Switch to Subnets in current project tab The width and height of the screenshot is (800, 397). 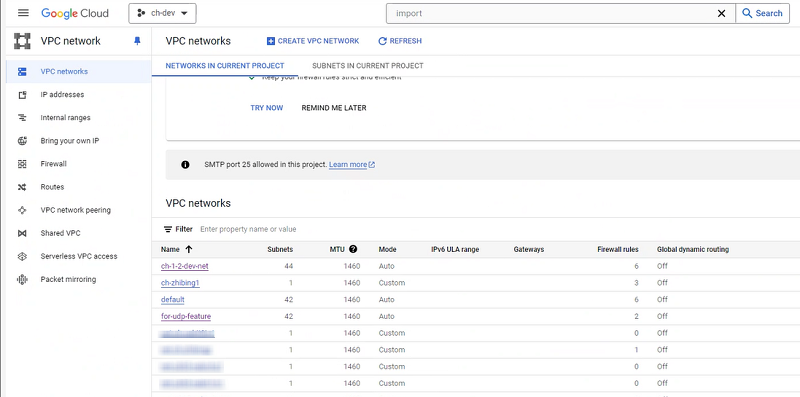click(368, 66)
